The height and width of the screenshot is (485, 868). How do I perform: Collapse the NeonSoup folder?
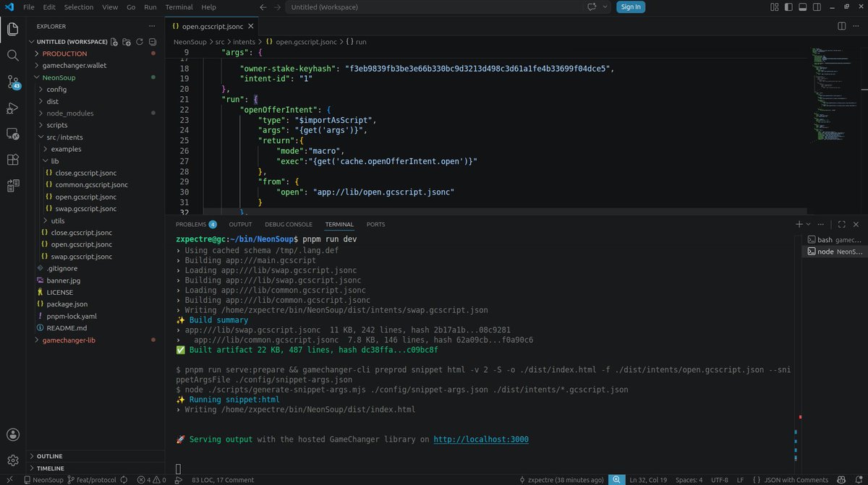(x=59, y=77)
